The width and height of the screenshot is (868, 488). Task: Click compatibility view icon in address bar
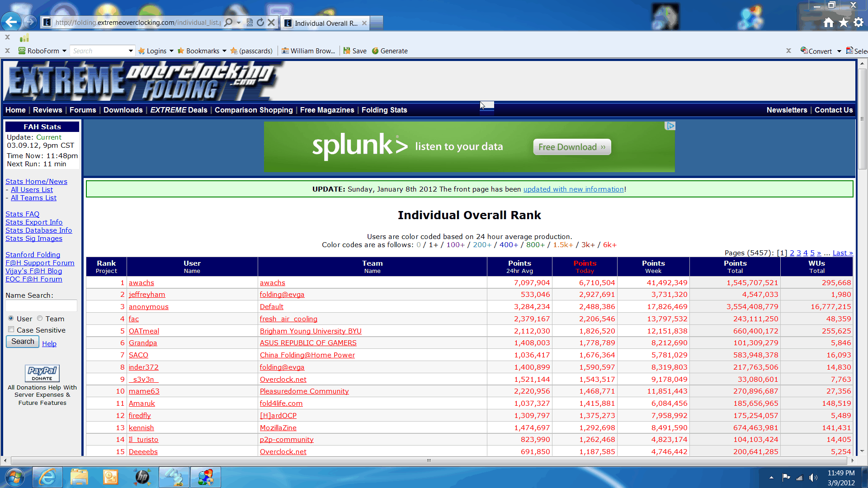pyautogui.click(x=250, y=22)
